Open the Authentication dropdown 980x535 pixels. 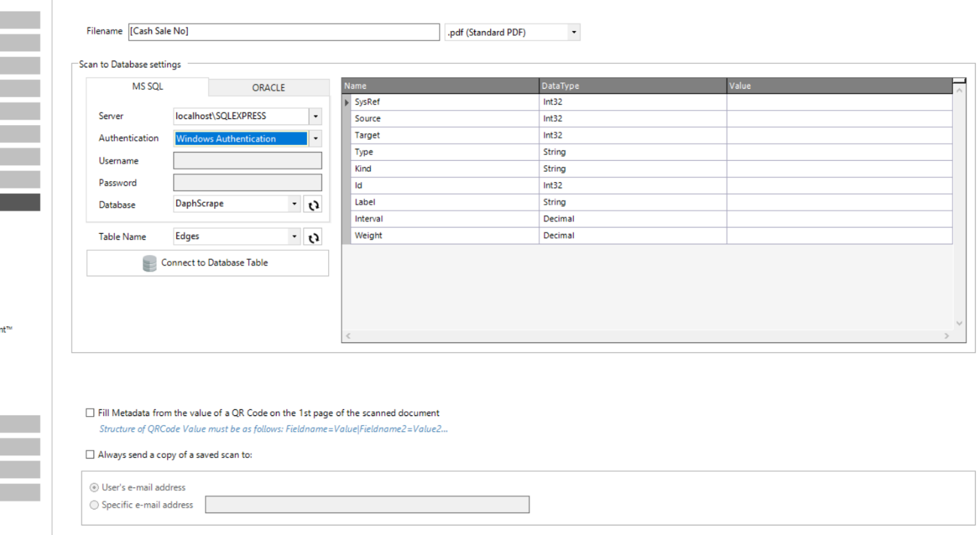(x=315, y=139)
